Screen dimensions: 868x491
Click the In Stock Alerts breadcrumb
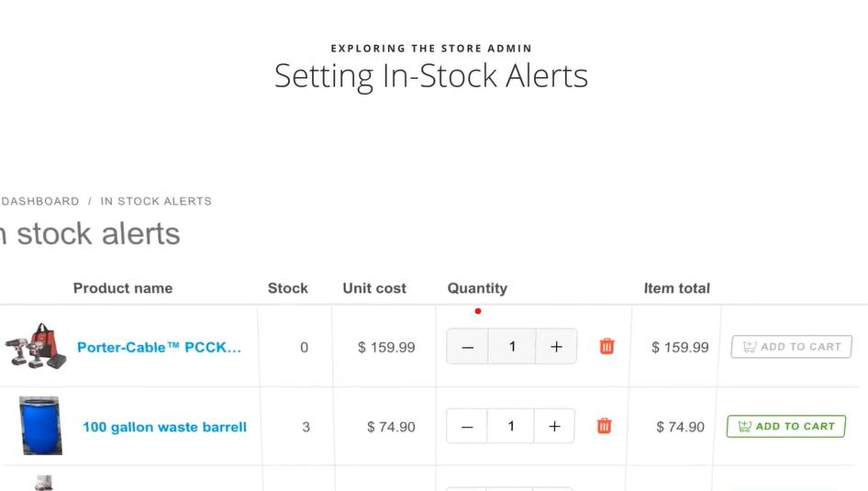click(156, 201)
